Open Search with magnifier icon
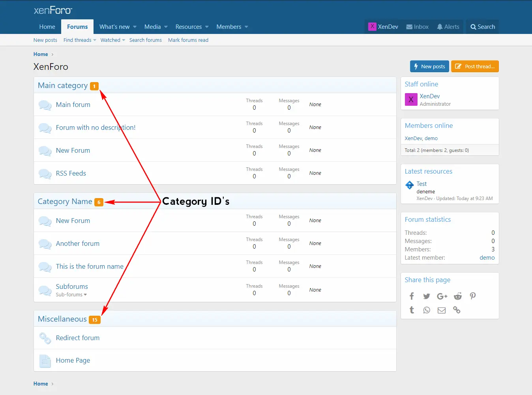 click(483, 27)
